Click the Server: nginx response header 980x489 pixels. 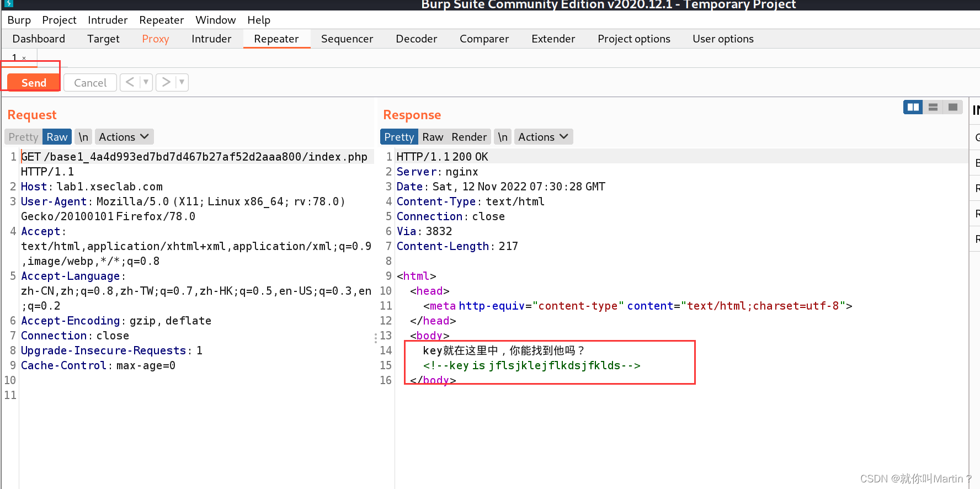click(438, 172)
